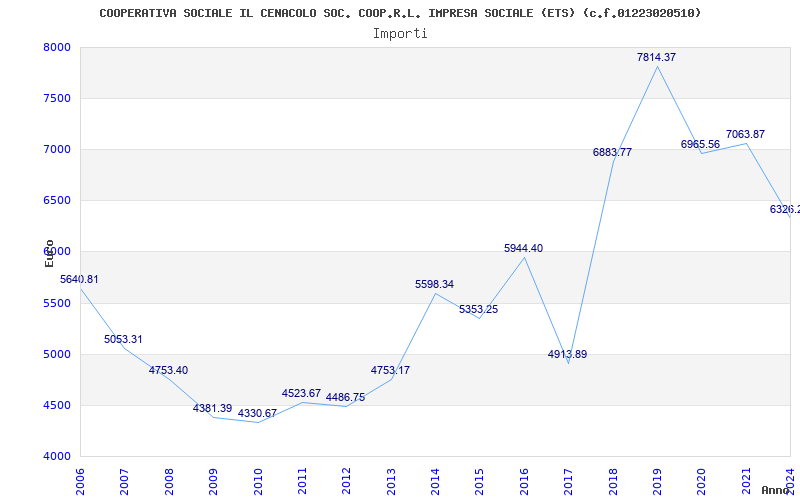800x500 pixels.
Task: Select the 5353.25 value label
Action: [478, 310]
